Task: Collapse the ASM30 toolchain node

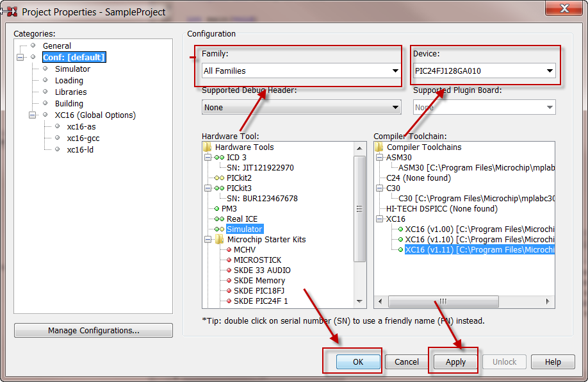Action: [379, 158]
